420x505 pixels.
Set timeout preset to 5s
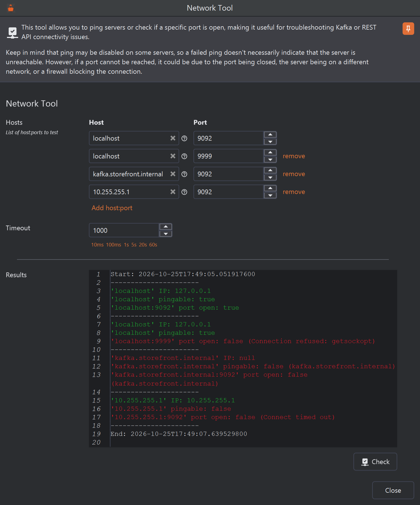(134, 245)
